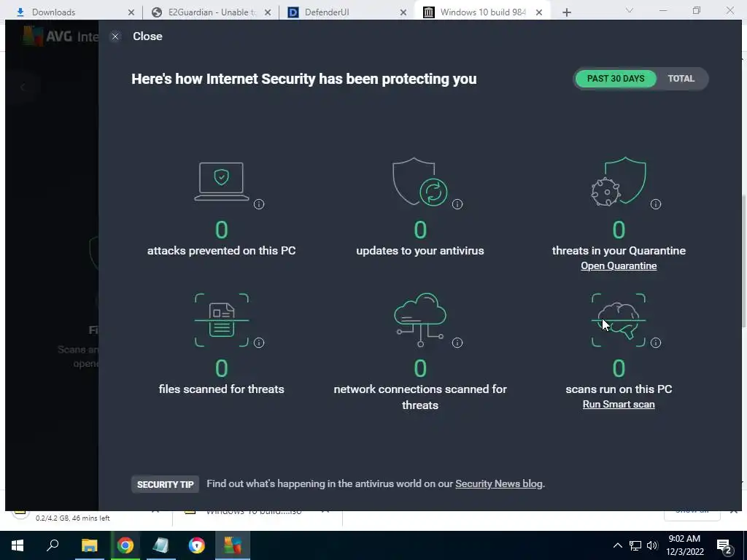
Task: Click the 'threats in your Quarantine' label
Action: (x=619, y=251)
